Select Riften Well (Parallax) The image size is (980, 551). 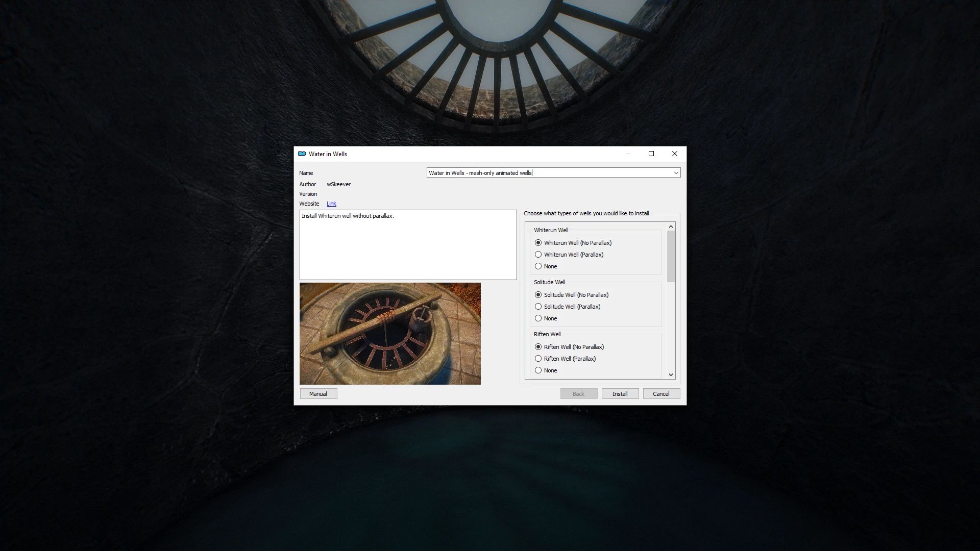[538, 358]
